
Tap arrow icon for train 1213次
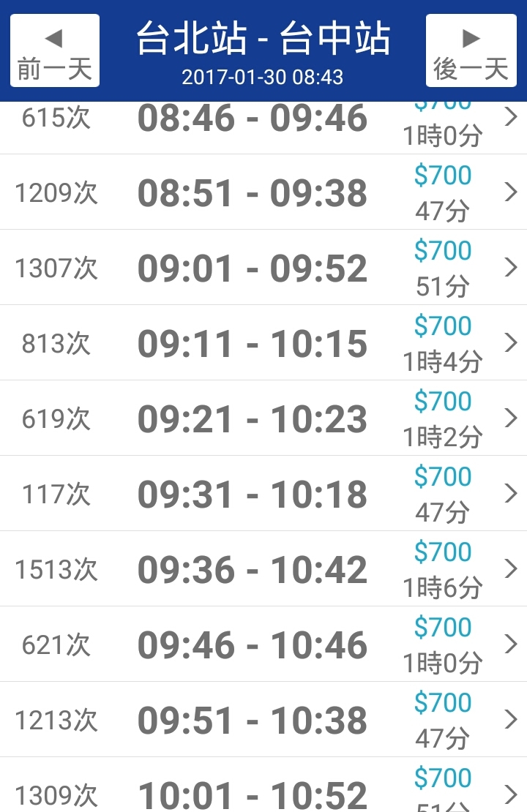click(511, 719)
